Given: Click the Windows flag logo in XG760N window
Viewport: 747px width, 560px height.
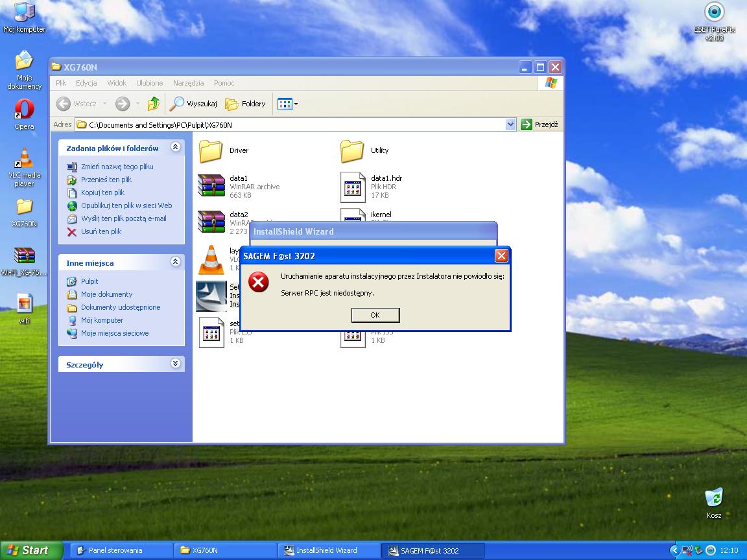Looking at the screenshot, I should [551, 83].
